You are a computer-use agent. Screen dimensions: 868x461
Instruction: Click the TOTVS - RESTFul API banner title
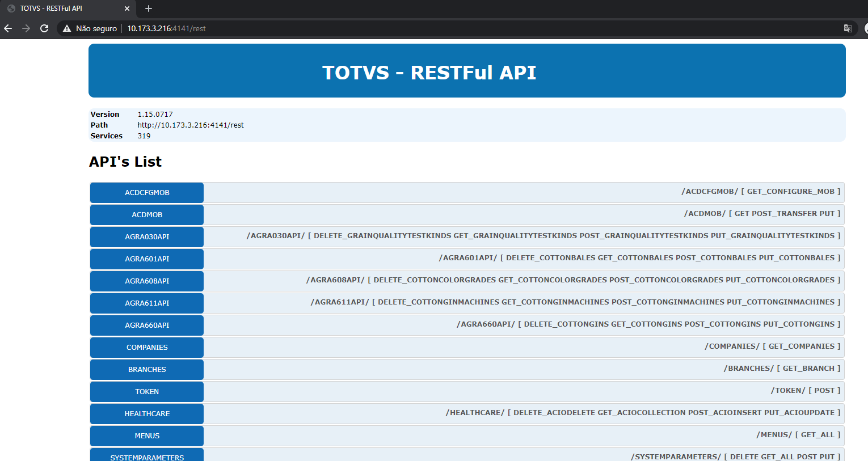429,73
